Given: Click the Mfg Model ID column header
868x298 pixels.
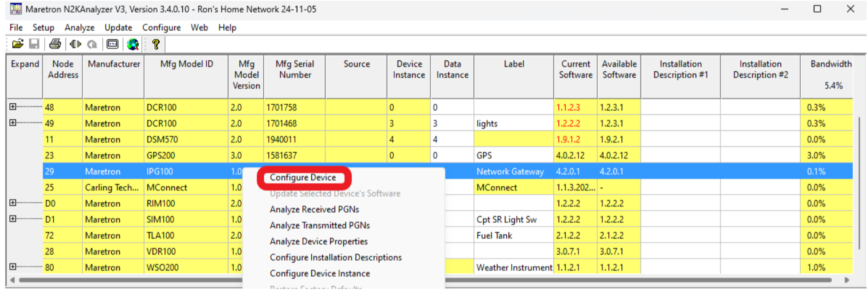Looking at the screenshot, I should point(187,77).
